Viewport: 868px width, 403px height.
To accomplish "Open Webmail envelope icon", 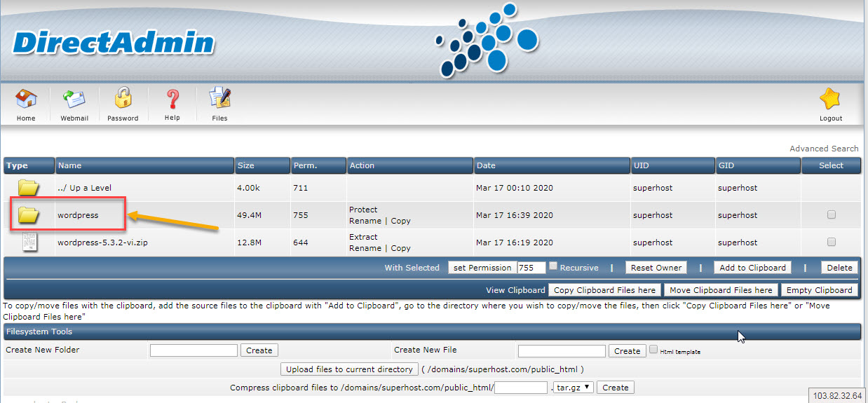I will pos(74,100).
